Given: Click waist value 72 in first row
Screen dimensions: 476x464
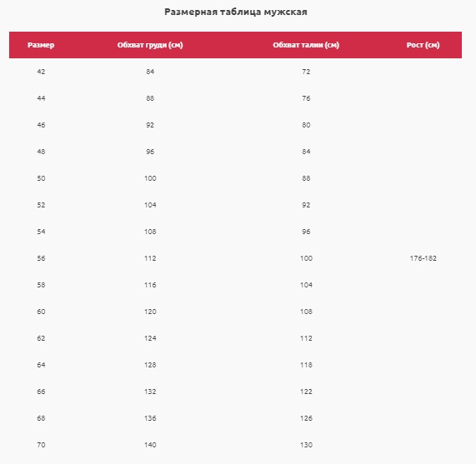Looking at the screenshot, I should coord(306,72).
